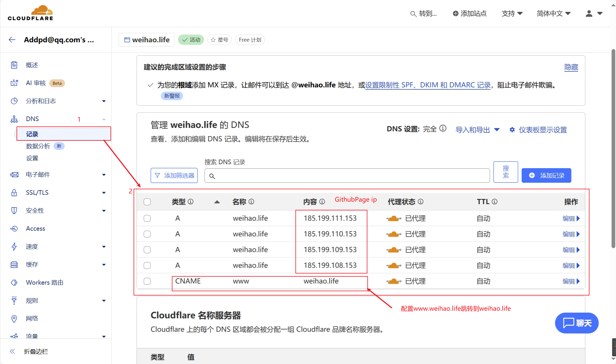Expand the SSL/TLS sidebar section
Screen dimensions: 616x364
click(x=104, y=193)
